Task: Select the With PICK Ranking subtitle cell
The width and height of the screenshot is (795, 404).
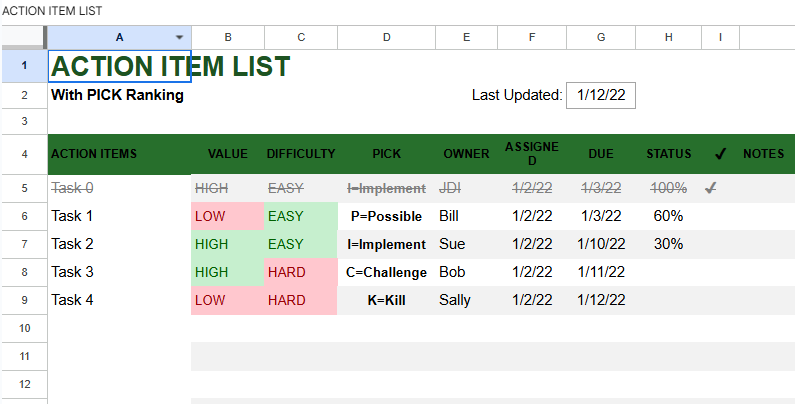Action: 118,96
